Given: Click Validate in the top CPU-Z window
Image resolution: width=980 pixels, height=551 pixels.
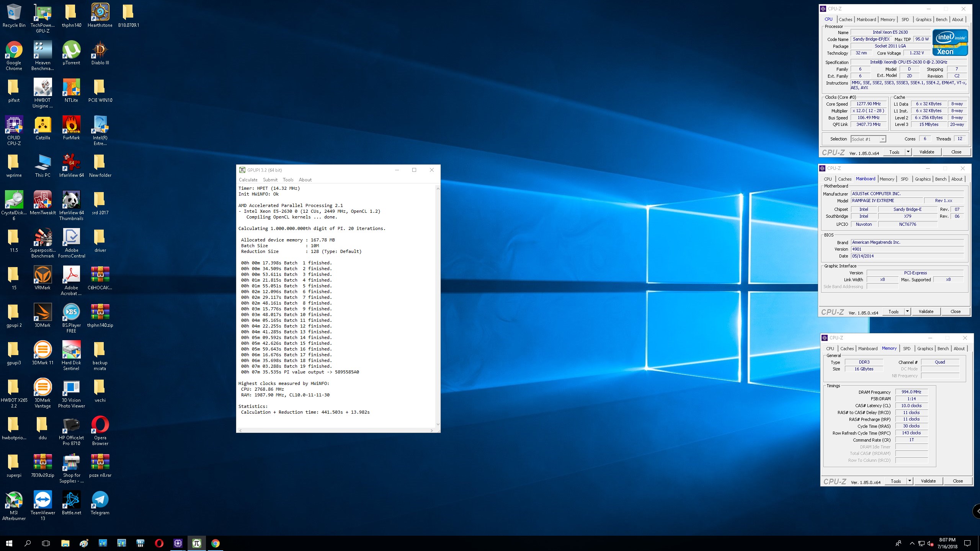Looking at the screenshot, I should tap(927, 152).
